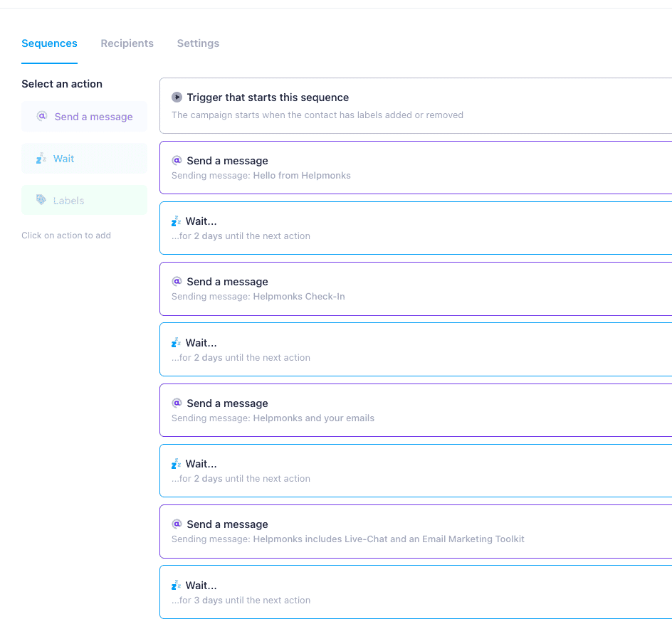The image size is (672, 624).
Task: Open the Recipients tab
Action: click(127, 43)
